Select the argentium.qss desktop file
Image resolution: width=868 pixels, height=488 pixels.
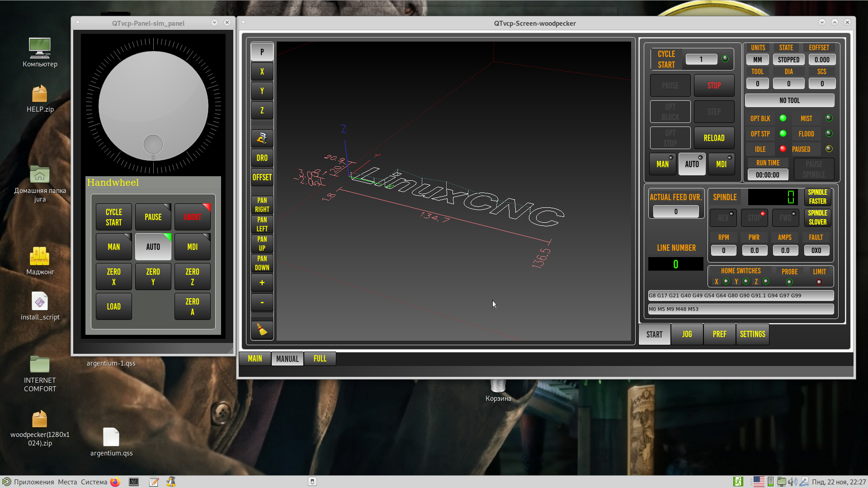111,442
